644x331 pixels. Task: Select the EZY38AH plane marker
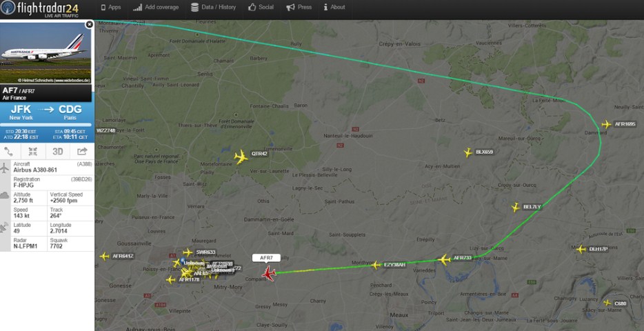click(376, 265)
